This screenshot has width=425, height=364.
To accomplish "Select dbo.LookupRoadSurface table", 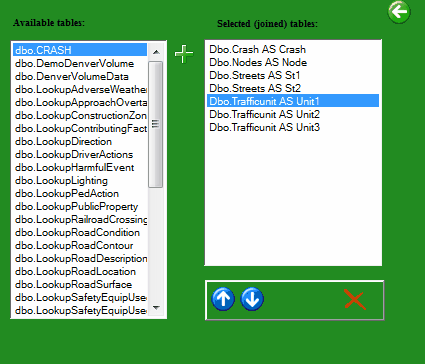I will (x=80, y=284).
